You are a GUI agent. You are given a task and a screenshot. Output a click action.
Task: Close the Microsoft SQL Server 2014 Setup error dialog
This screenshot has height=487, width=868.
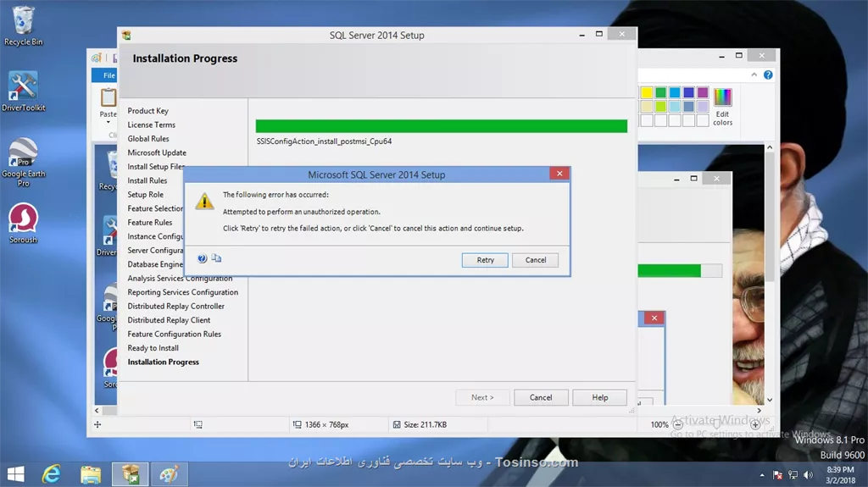coord(559,174)
